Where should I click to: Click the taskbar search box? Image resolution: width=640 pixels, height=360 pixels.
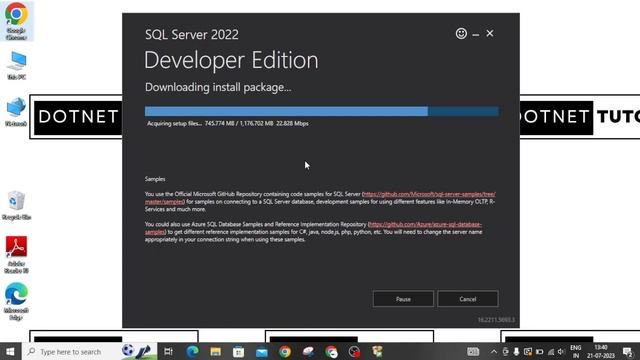click(89, 351)
